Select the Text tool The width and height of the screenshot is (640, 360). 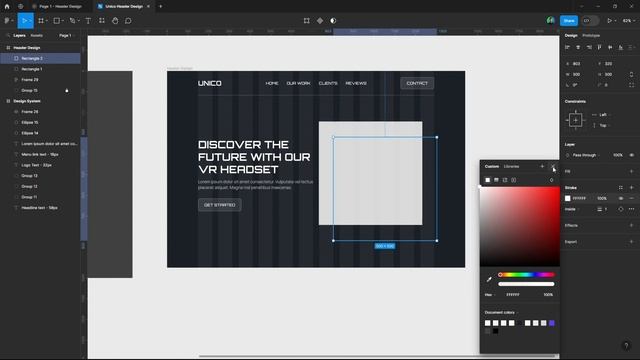pos(88,20)
